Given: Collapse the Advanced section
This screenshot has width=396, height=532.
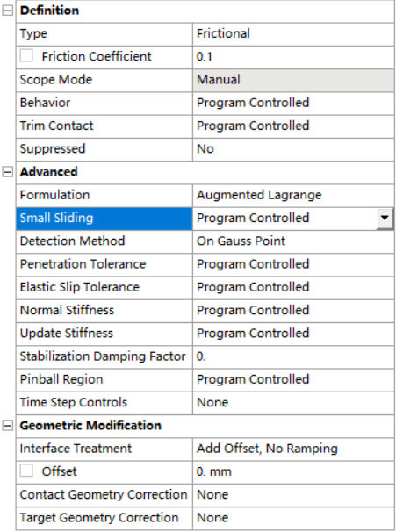Looking at the screenshot, I should pyautogui.click(x=8, y=172).
